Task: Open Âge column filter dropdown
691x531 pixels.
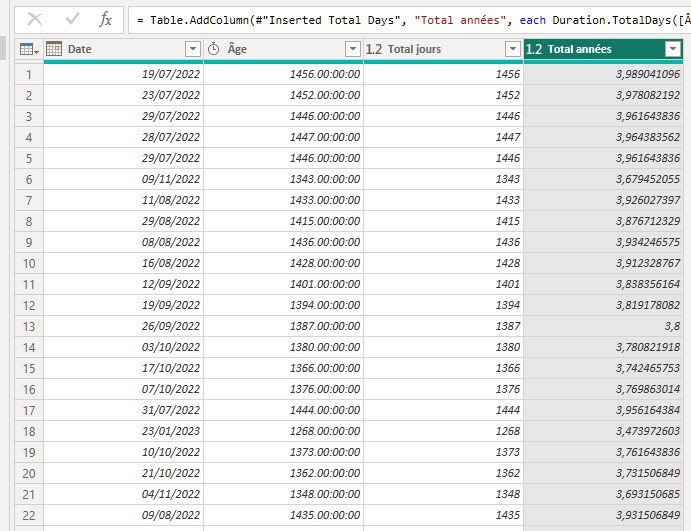Action: click(x=353, y=49)
